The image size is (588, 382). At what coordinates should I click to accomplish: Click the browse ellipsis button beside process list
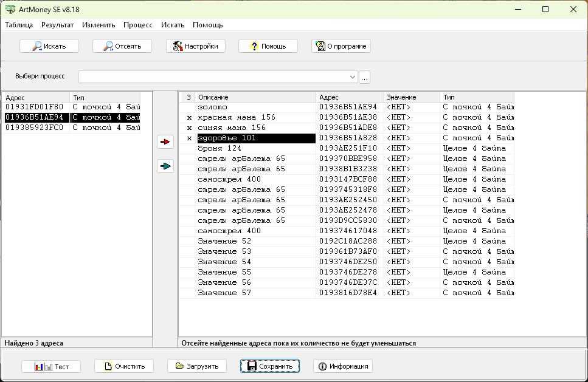pos(365,77)
